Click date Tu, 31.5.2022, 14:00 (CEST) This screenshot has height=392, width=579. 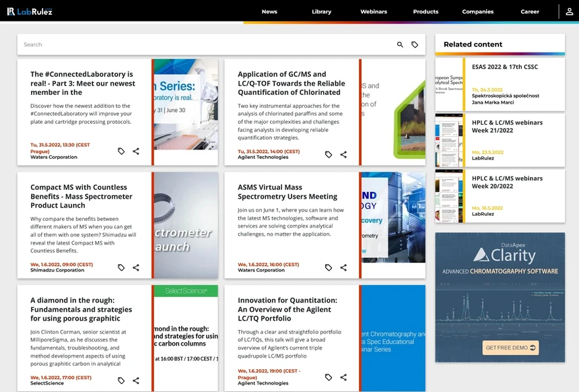269,152
